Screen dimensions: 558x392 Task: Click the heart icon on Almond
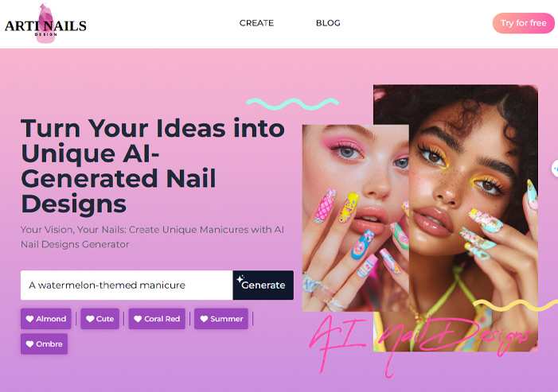pos(30,319)
